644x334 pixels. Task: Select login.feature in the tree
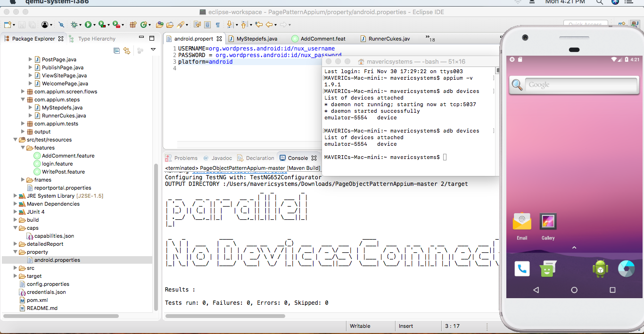pos(57,164)
